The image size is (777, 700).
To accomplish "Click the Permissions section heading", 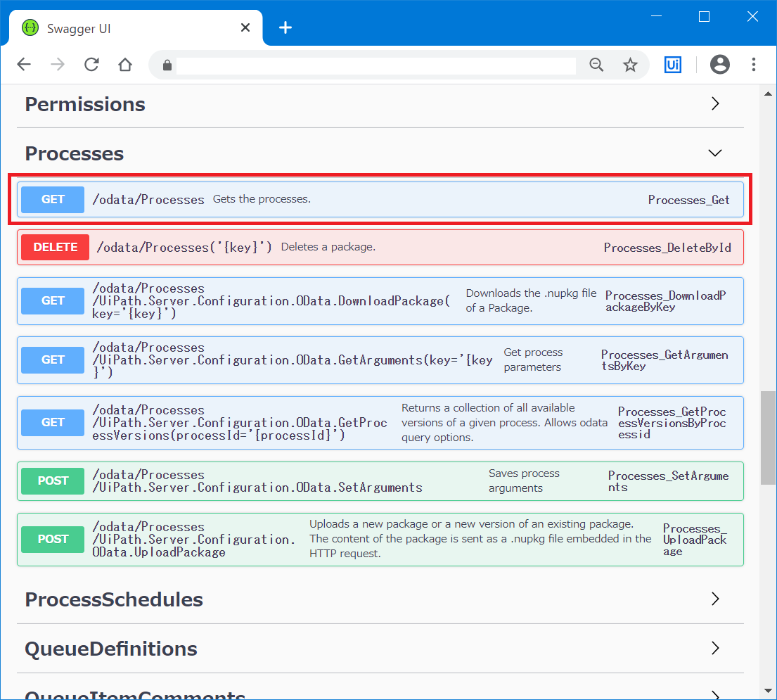I will tap(85, 104).
